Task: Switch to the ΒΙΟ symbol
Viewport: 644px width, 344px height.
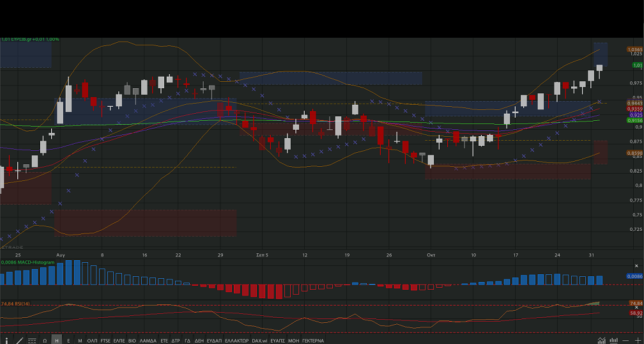Action: tap(132, 341)
